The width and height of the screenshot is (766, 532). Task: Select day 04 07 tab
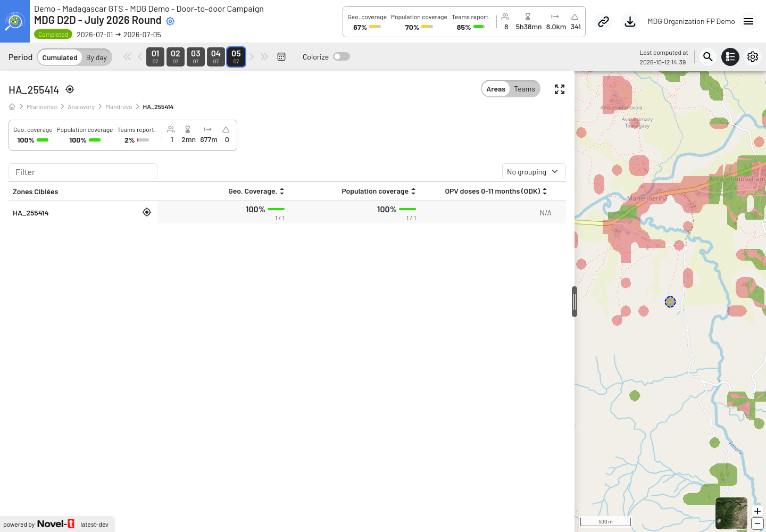[x=216, y=57]
